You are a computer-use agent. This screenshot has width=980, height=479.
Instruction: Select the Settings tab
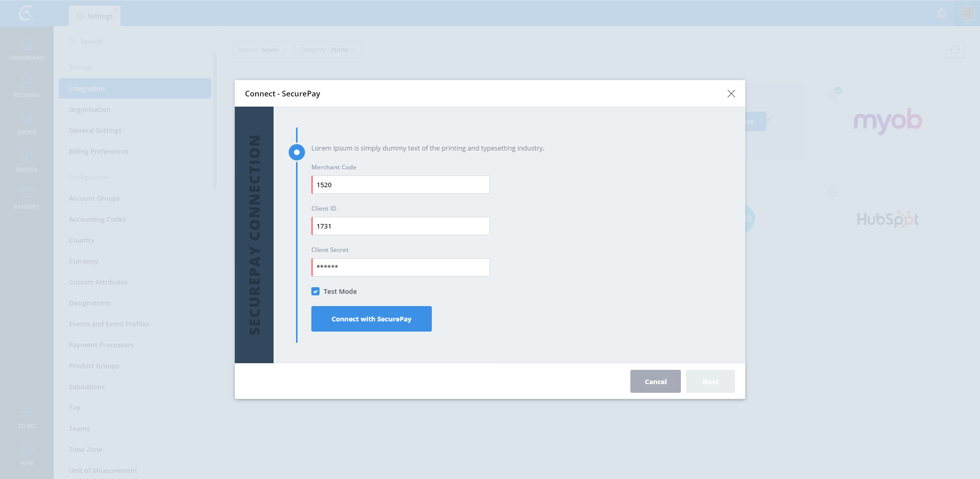pyautogui.click(x=95, y=16)
